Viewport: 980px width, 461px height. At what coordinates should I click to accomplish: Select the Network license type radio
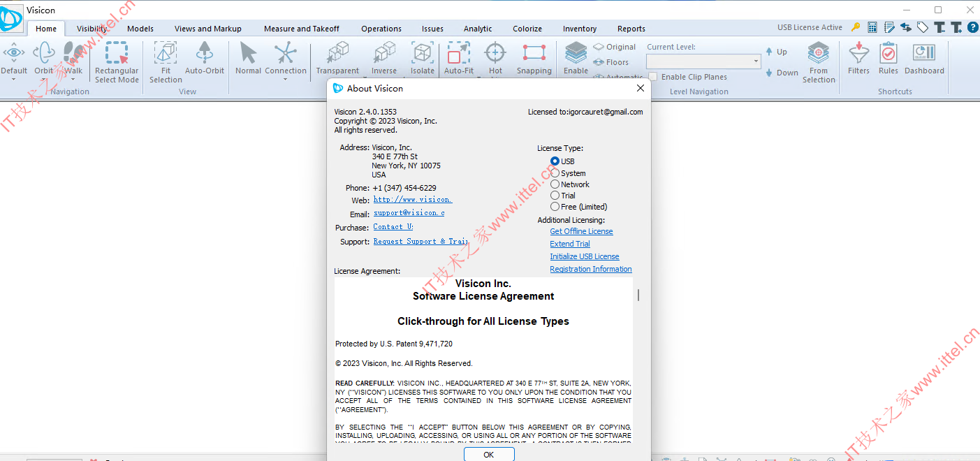(x=555, y=184)
